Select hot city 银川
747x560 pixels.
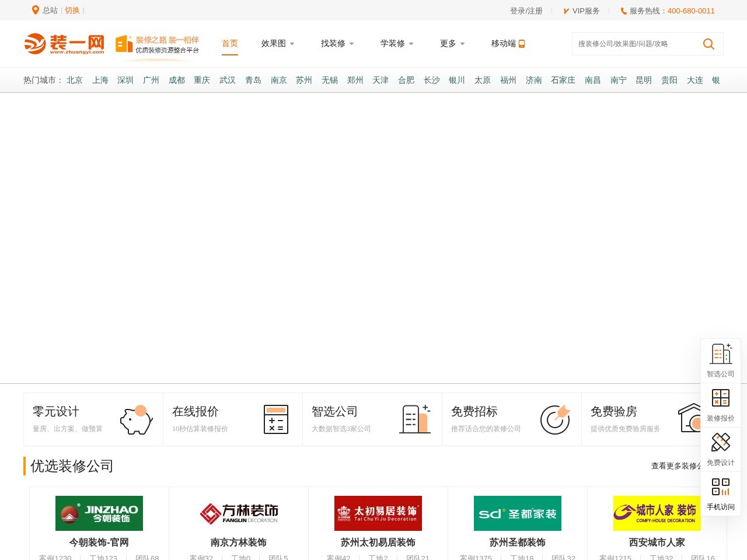pyautogui.click(x=457, y=80)
